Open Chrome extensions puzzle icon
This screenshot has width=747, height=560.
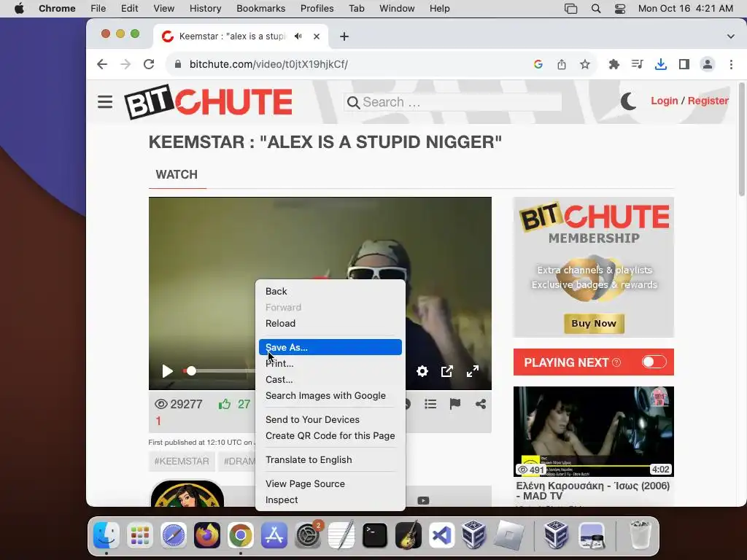click(614, 64)
